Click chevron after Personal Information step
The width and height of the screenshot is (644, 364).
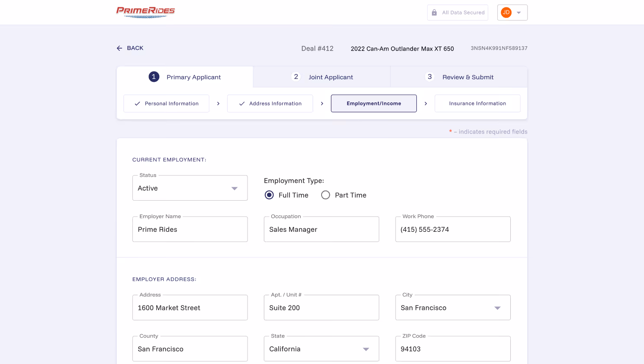[218, 104]
